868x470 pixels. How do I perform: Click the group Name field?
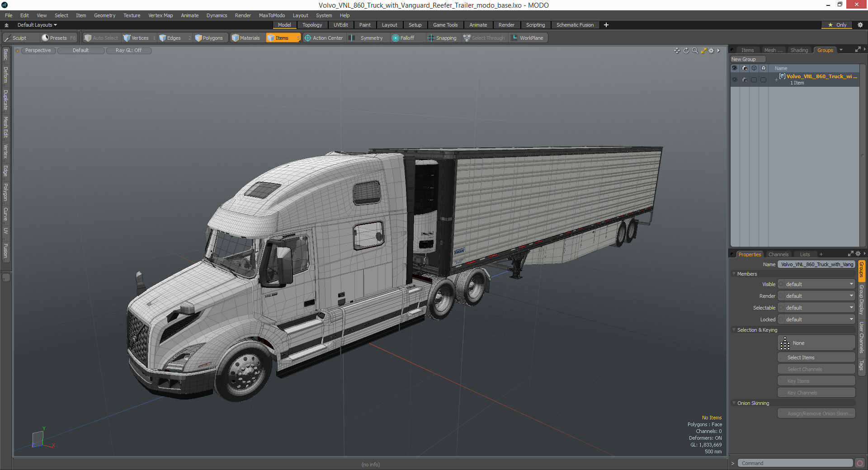pyautogui.click(x=816, y=264)
